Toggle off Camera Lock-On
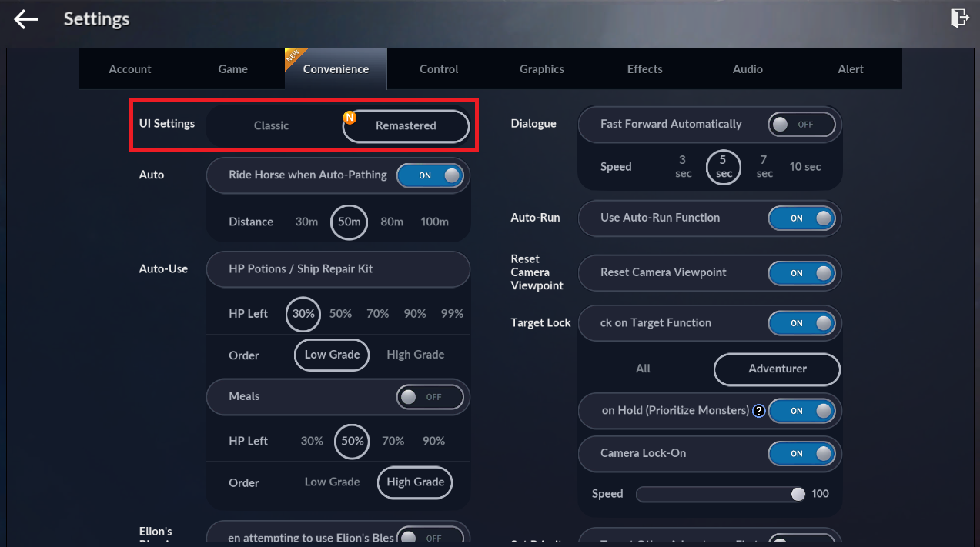 (x=801, y=454)
